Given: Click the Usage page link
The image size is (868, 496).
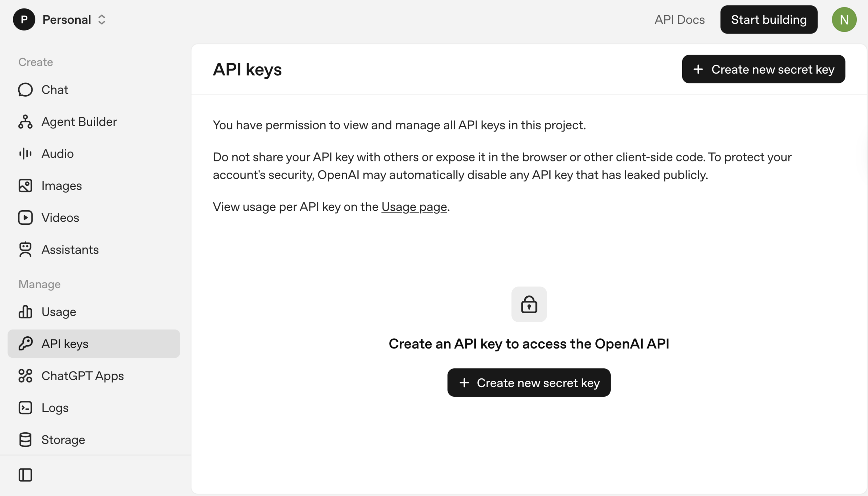Looking at the screenshot, I should point(414,207).
